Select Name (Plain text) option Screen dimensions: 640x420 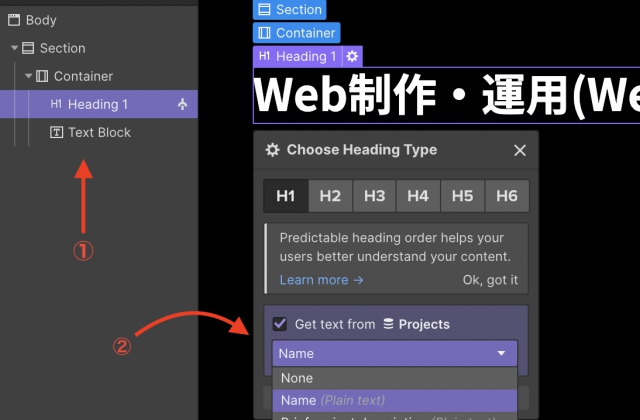pyautogui.click(x=395, y=400)
